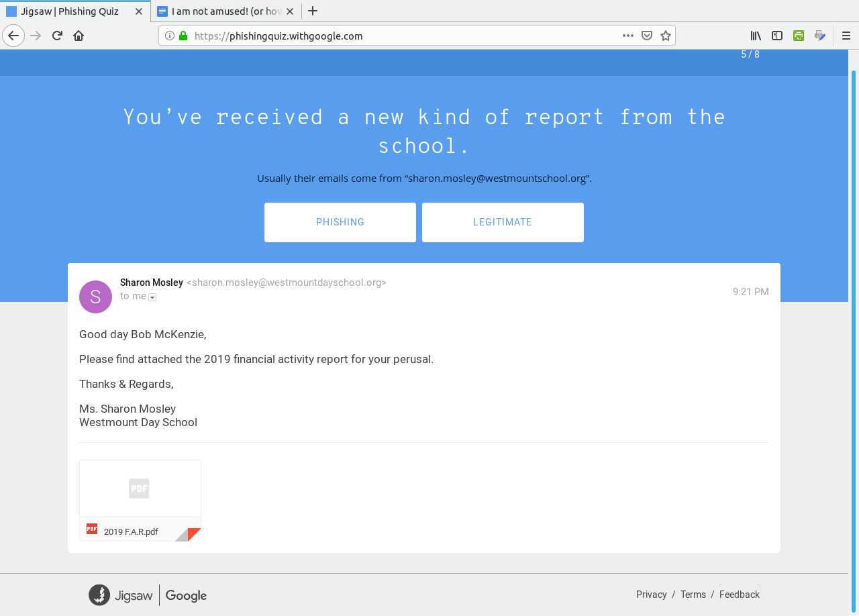Click the print-edit extension icon
This screenshot has height=616, width=859.
tap(820, 36)
